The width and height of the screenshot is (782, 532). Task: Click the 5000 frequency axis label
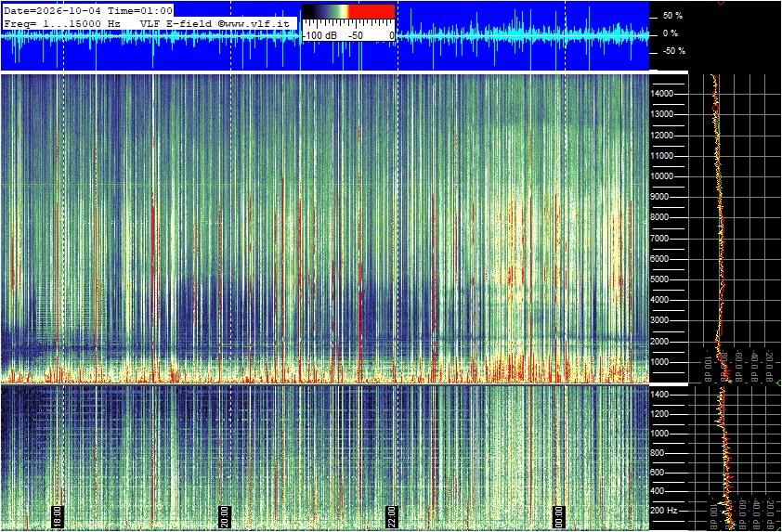pyautogui.click(x=659, y=279)
